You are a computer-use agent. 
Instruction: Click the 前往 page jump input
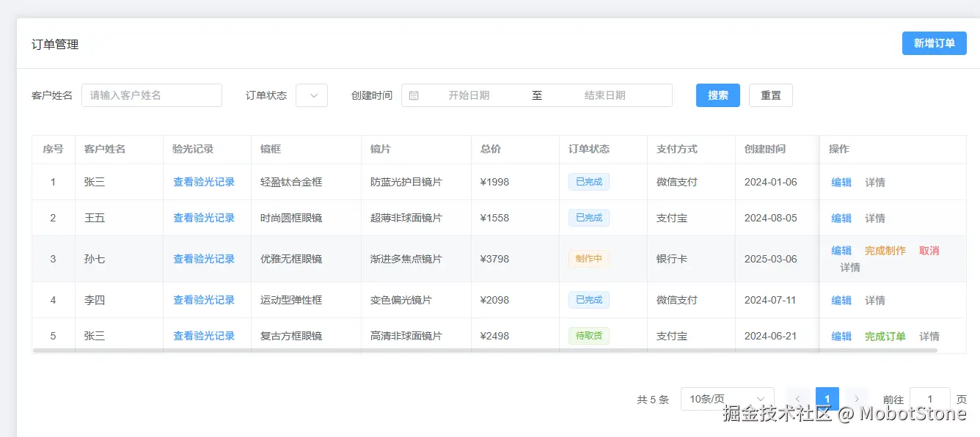[x=929, y=398]
